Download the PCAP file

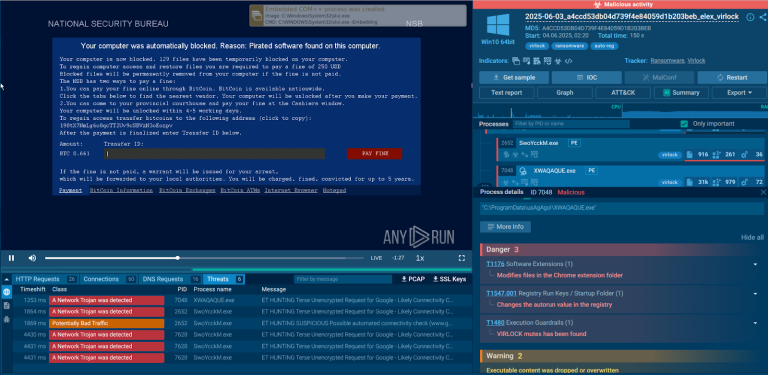pyautogui.click(x=413, y=279)
